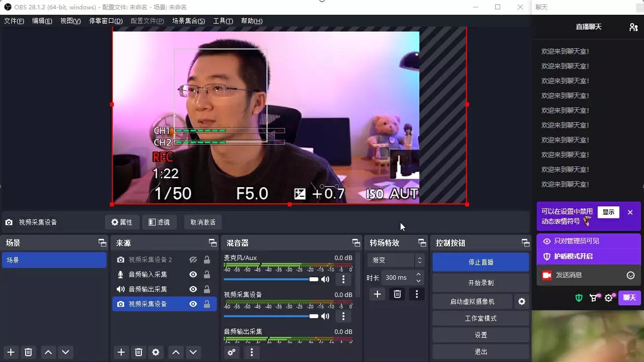Click 停止直播 to stop streaming

(480, 262)
